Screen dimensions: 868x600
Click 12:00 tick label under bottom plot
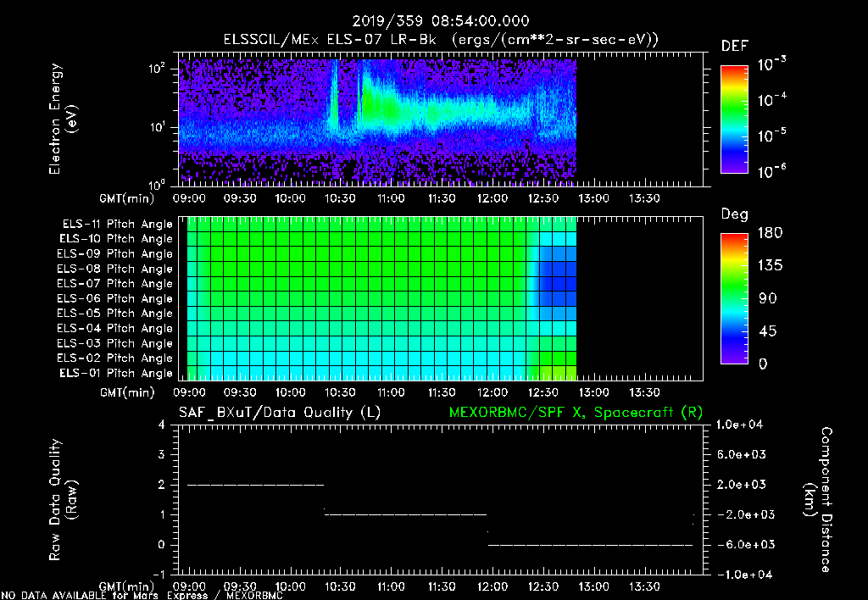[x=492, y=586]
